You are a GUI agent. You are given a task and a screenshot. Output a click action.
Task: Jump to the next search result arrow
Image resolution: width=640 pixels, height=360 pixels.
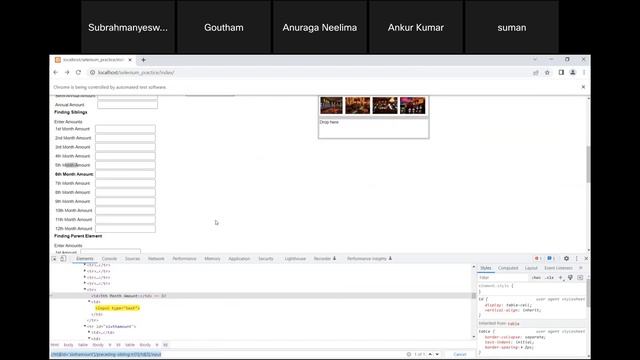(437, 354)
